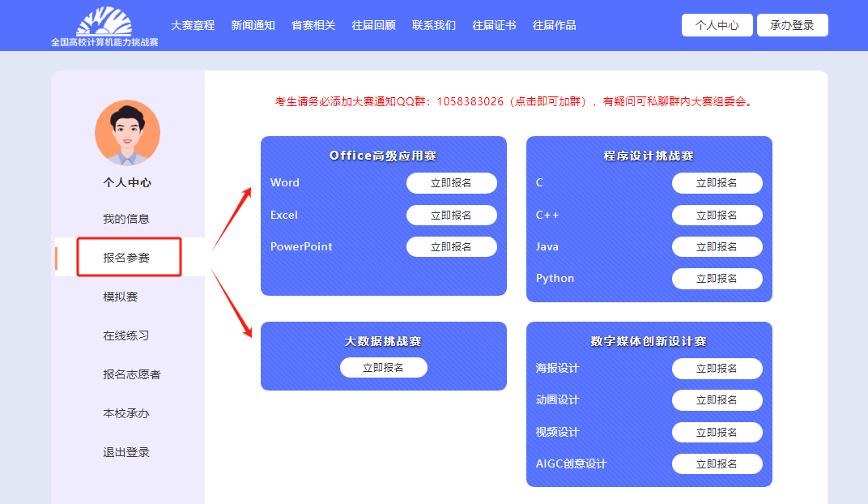Open 在线练习 in the sidebar
The height and width of the screenshot is (504, 868).
(x=126, y=335)
